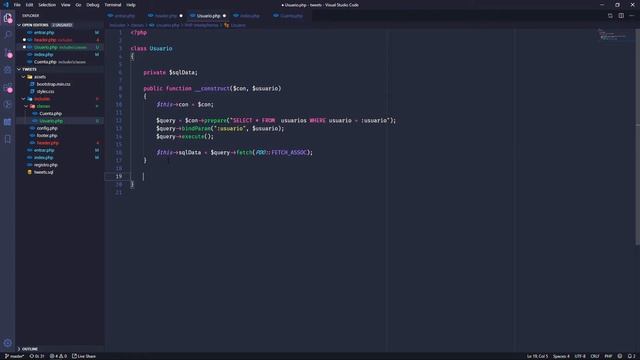Switch to the header.php editor tab
Image resolution: width=640 pixels, height=360 pixels.
(x=165, y=16)
